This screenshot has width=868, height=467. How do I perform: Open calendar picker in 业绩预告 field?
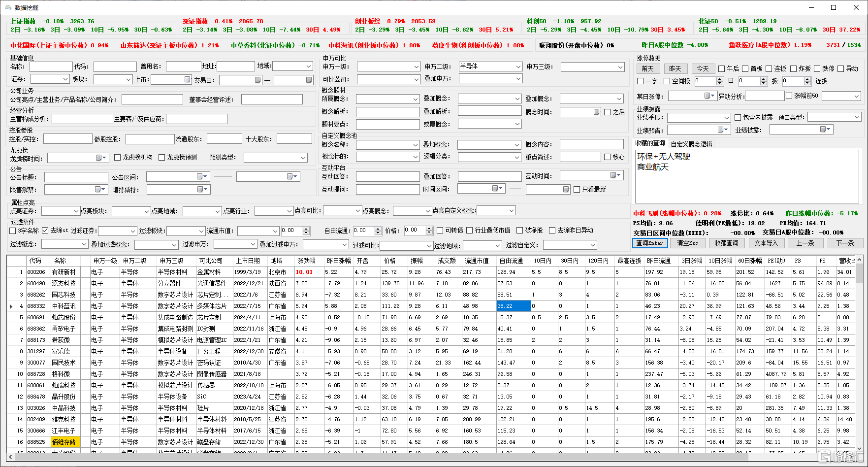click(723, 130)
